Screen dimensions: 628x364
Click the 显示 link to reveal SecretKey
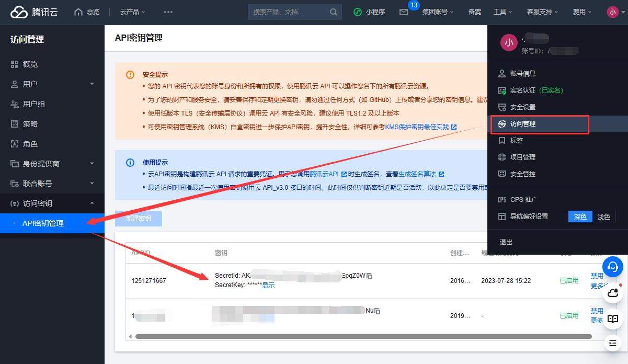[268, 286]
